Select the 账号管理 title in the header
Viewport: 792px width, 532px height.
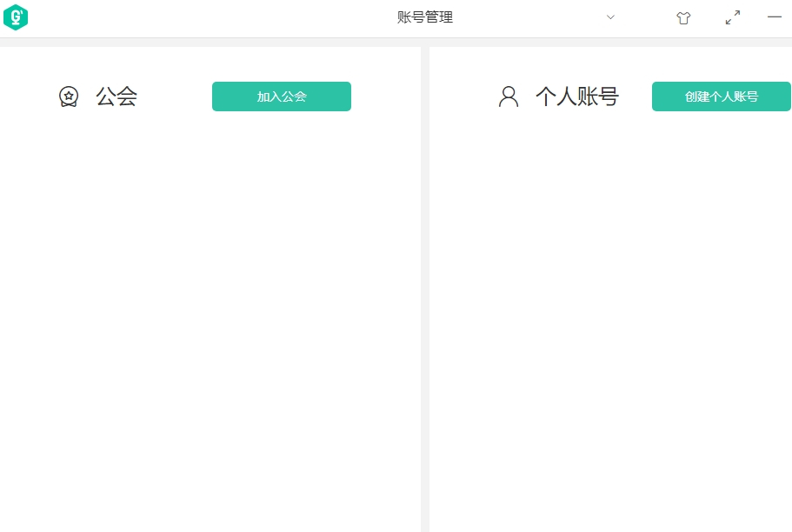pos(425,17)
